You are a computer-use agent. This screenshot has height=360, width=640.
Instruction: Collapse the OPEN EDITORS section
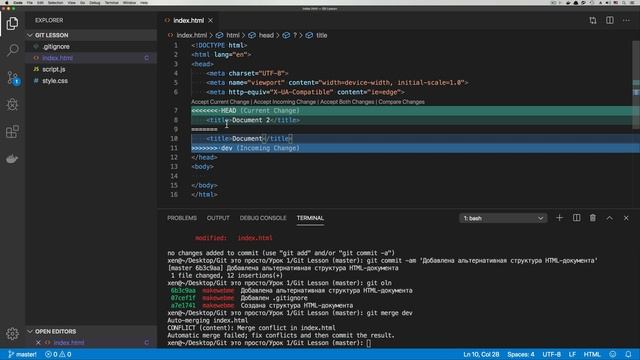pos(91,331)
